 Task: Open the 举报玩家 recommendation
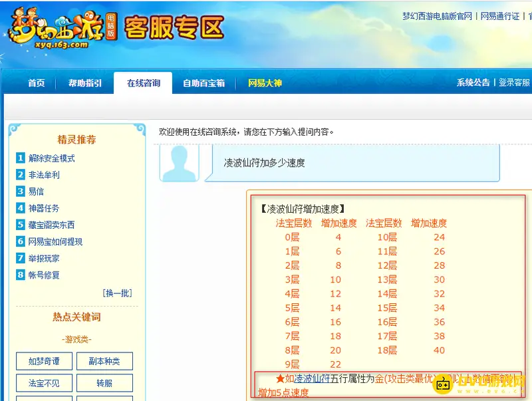(x=44, y=258)
